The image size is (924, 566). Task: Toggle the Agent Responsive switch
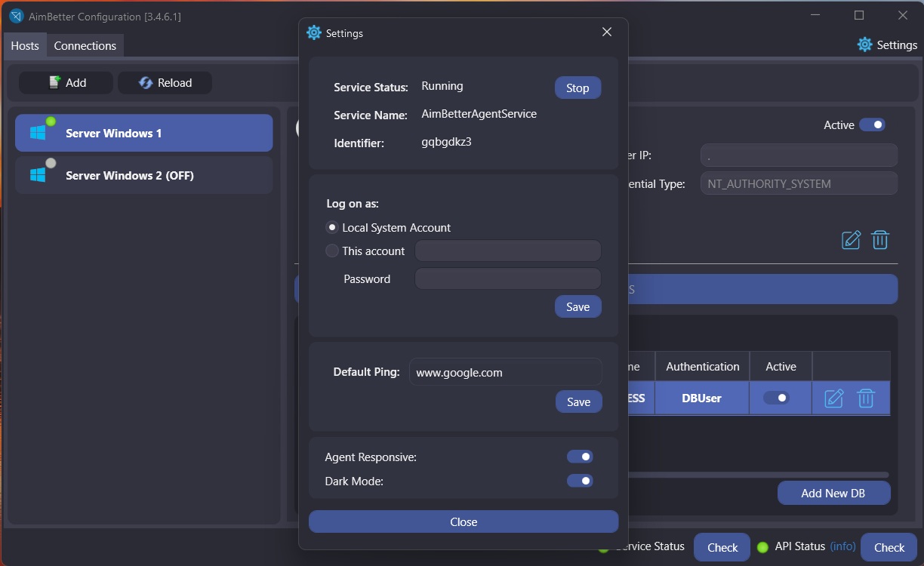tap(580, 457)
